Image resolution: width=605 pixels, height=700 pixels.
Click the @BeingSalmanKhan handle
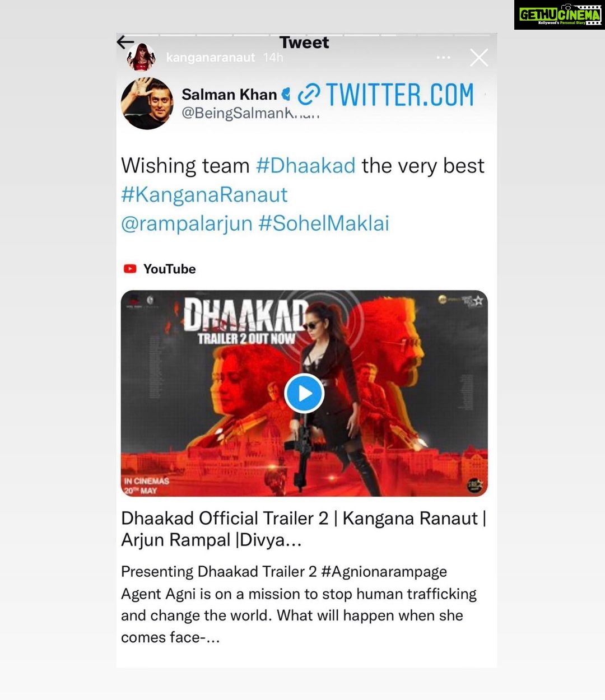point(250,113)
